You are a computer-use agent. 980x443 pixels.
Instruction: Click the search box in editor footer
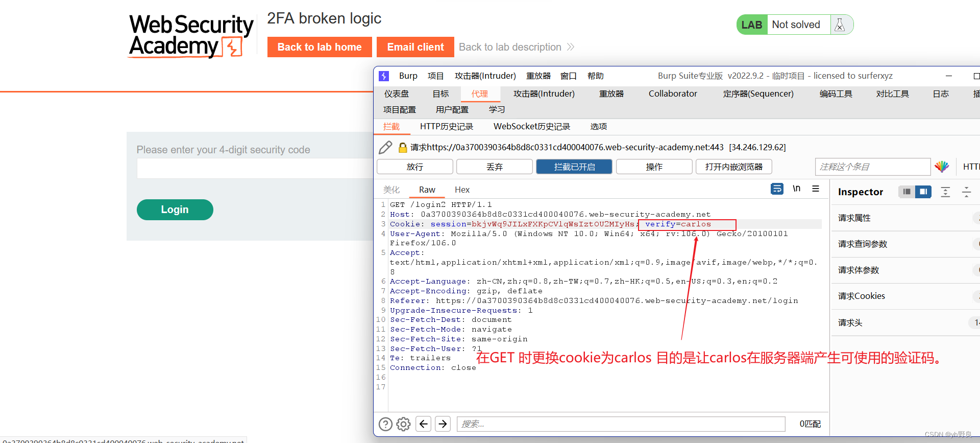click(x=621, y=424)
